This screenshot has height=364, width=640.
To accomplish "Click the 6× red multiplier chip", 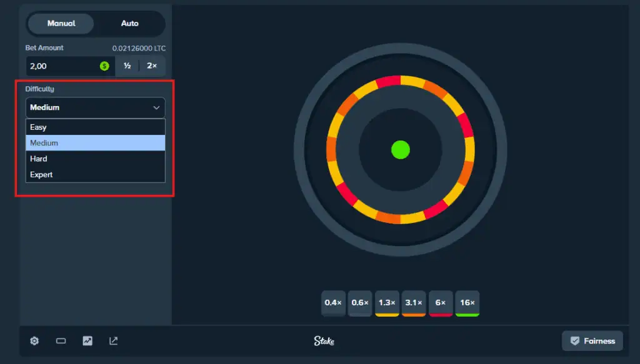I will pyautogui.click(x=441, y=303).
